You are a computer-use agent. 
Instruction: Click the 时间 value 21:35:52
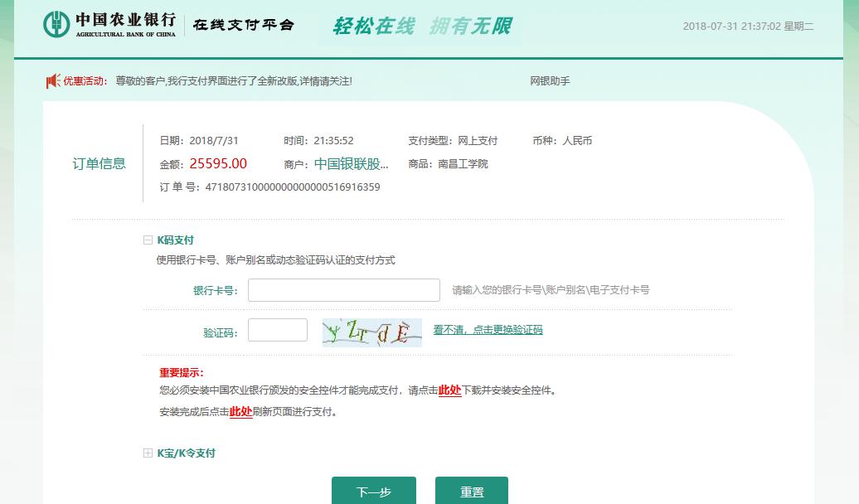(333, 141)
